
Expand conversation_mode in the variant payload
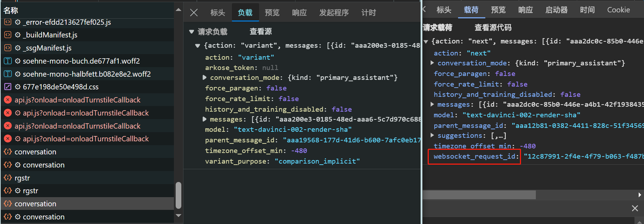pyautogui.click(x=204, y=77)
